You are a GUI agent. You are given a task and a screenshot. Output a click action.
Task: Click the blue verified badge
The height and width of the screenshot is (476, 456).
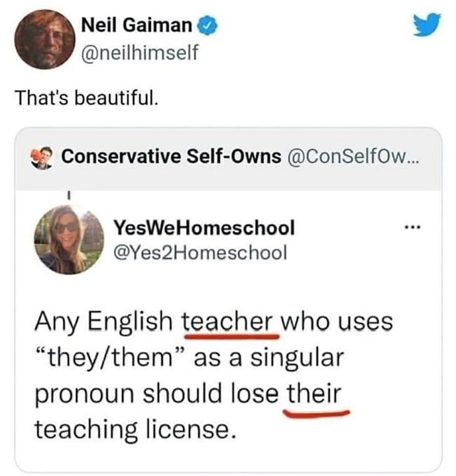click(x=207, y=26)
